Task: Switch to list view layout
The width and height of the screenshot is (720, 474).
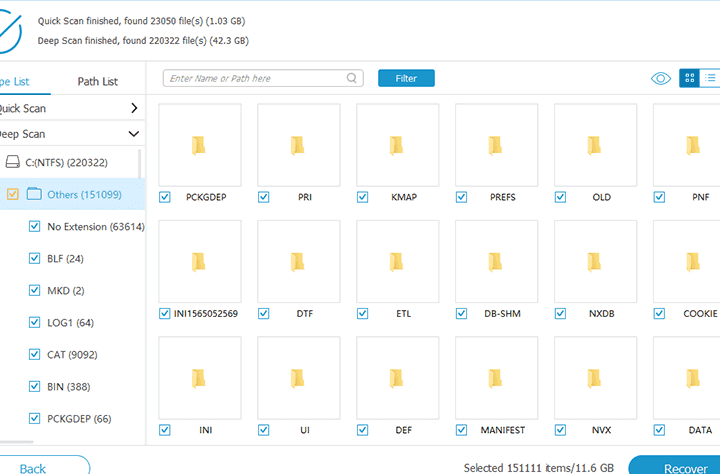Action: pos(711,78)
